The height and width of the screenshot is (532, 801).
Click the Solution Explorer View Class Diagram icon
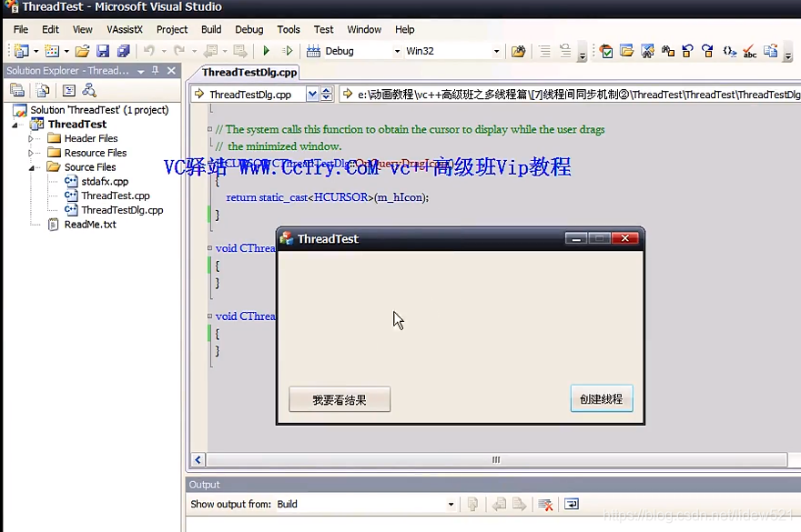click(x=89, y=90)
